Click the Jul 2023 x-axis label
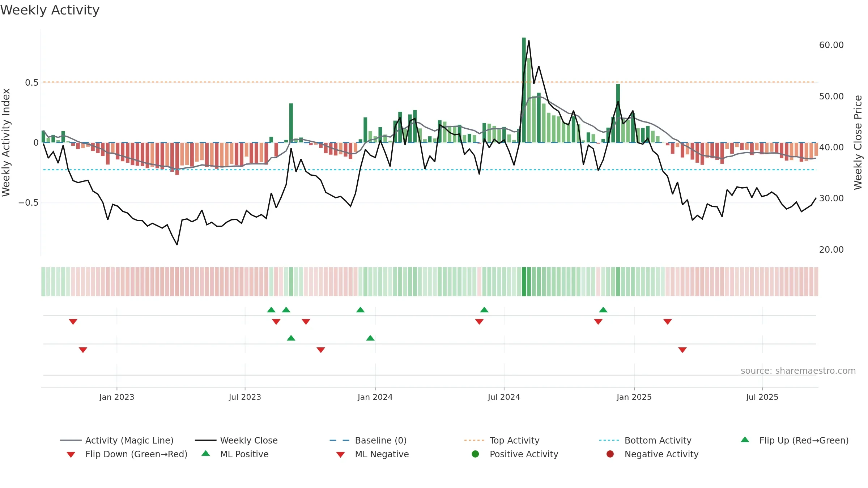 coord(245,397)
